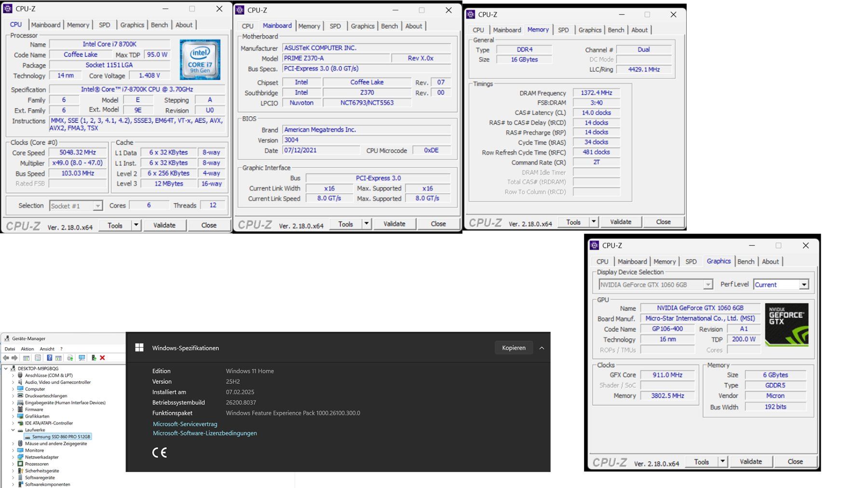Click Kopieren button in Windows-Spezifikationen
This screenshot has height=488, width=868.
(514, 348)
